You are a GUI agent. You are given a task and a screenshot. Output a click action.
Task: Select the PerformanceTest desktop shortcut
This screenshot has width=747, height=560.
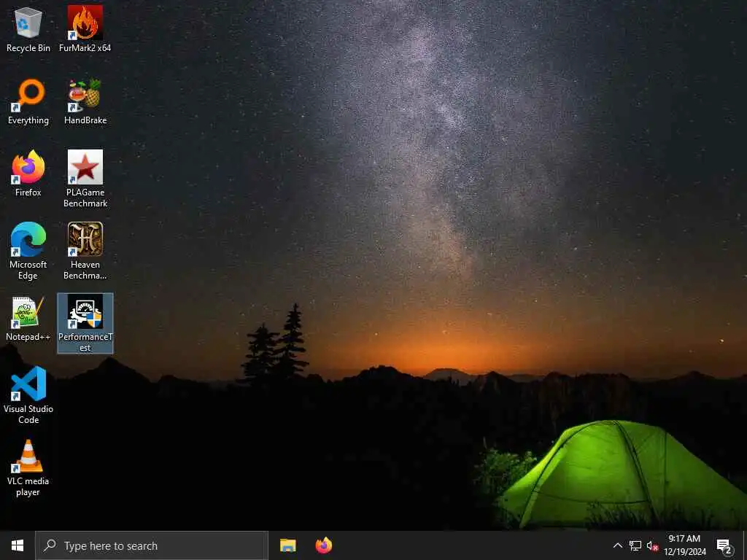[x=85, y=324]
